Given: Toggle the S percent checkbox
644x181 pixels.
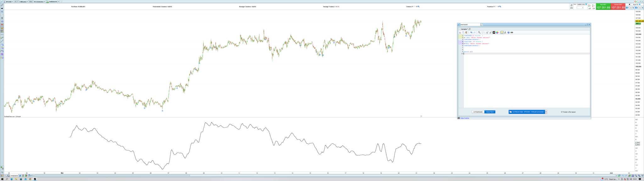Looking at the screenshot, I should point(636,8).
